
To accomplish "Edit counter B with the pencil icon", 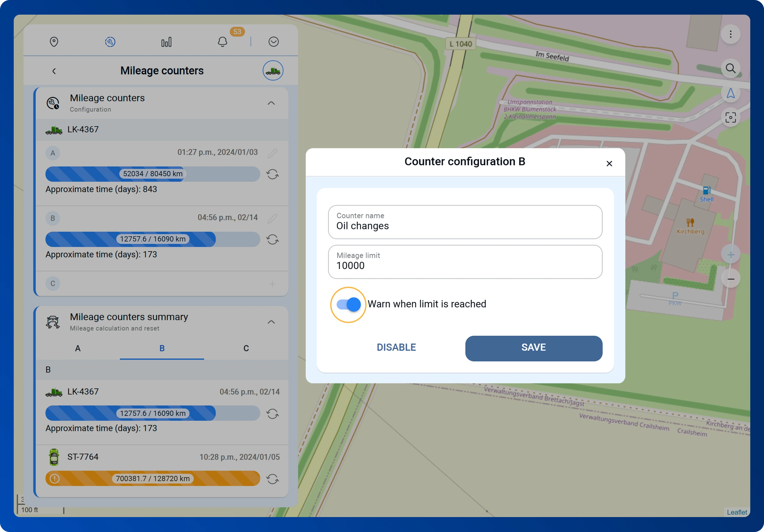I will click(272, 219).
